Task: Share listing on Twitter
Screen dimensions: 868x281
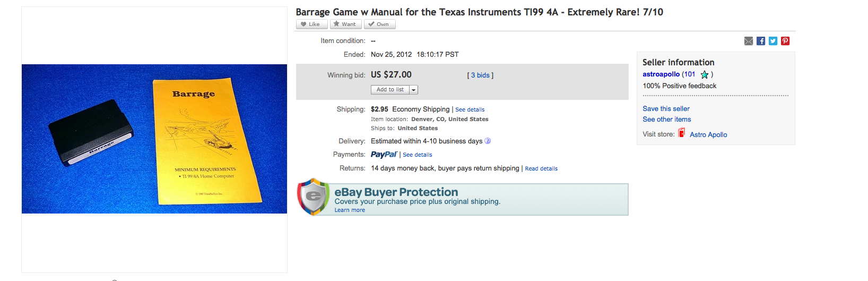Action: (x=773, y=41)
